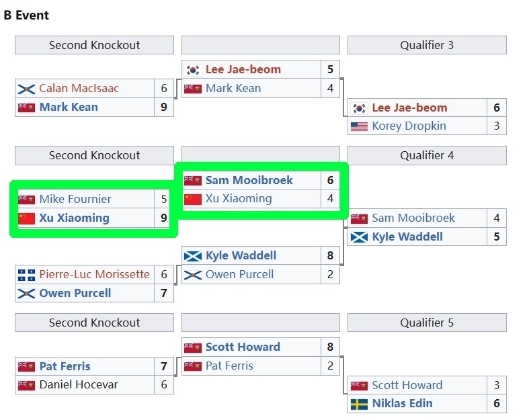Click the flag icon next to Calan MacIsaac's opponent Mark Kean

26,108
